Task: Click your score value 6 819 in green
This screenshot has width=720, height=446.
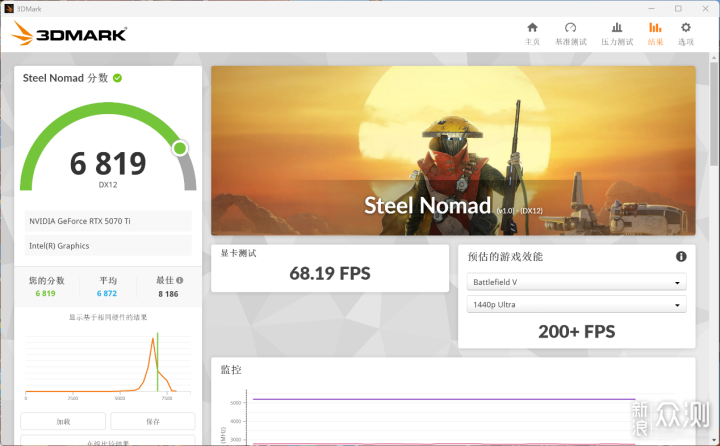Action: point(45,294)
